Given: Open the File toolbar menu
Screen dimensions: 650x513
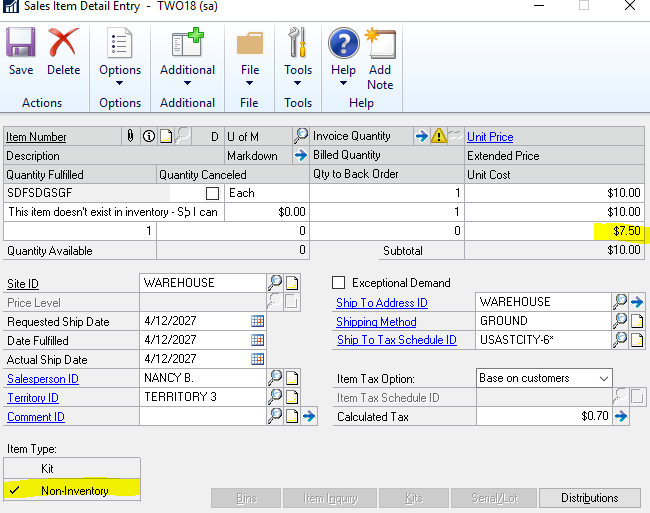Looking at the screenshot, I should [250, 56].
